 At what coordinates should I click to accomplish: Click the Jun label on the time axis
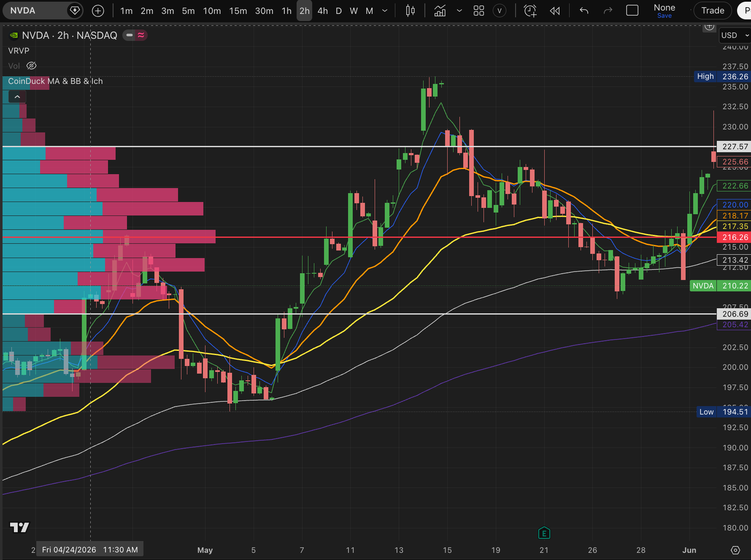tap(689, 550)
